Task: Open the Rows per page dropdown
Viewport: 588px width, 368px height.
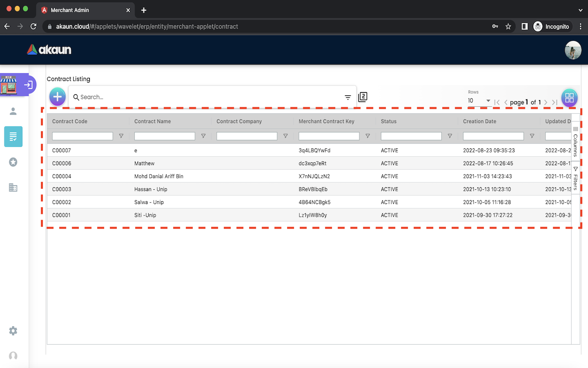Action: [479, 101]
